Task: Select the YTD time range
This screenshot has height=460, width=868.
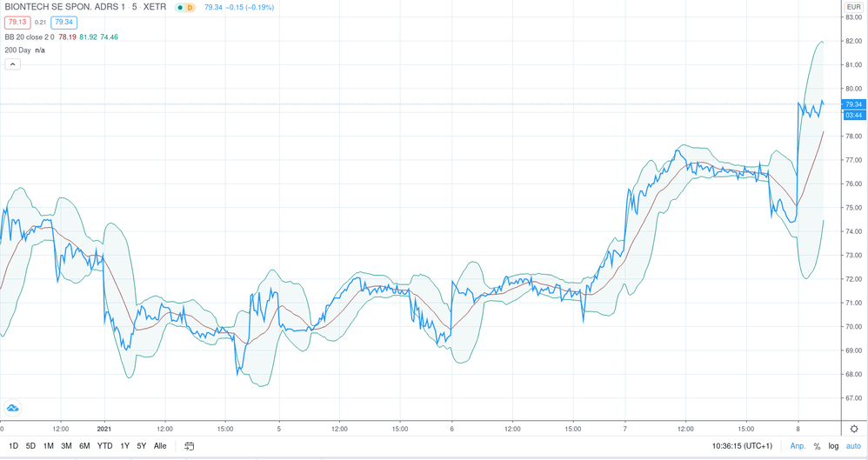Action: (x=104, y=446)
